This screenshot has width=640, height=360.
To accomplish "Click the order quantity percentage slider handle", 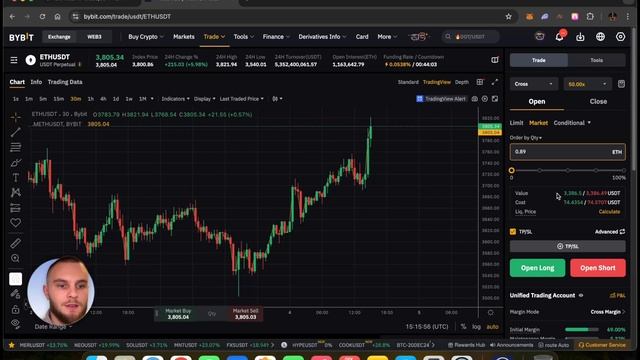I will tap(511, 171).
